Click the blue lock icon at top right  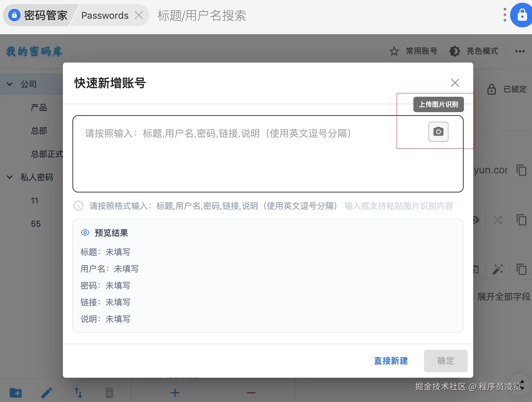pyautogui.click(x=521, y=15)
